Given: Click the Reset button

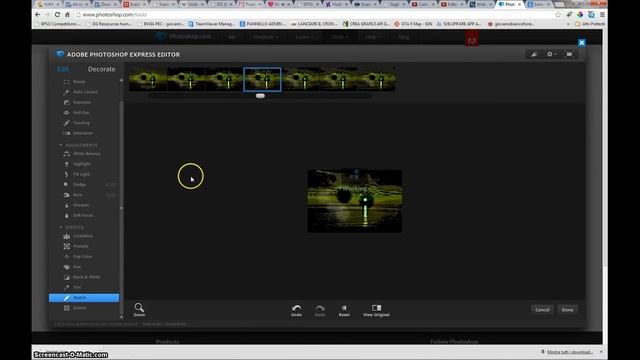Looking at the screenshot, I should pos(344,311).
